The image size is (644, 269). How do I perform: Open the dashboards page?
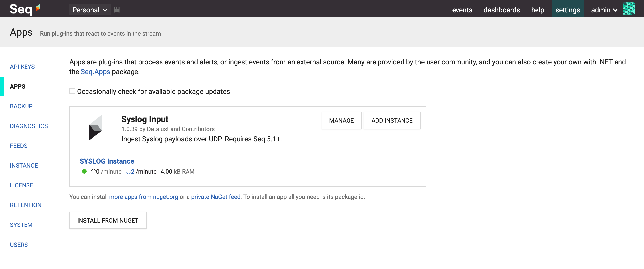pos(502,10)
